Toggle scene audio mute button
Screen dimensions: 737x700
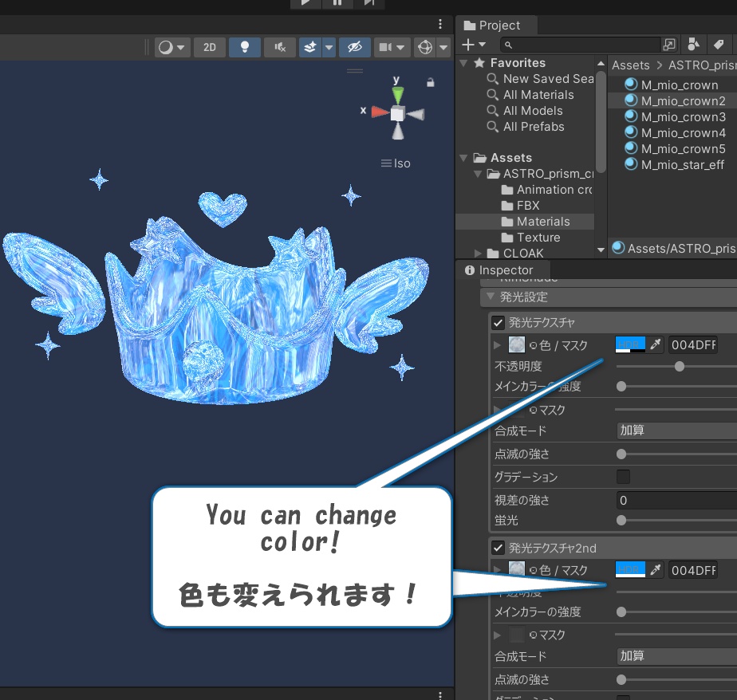(x=280, y=47)
